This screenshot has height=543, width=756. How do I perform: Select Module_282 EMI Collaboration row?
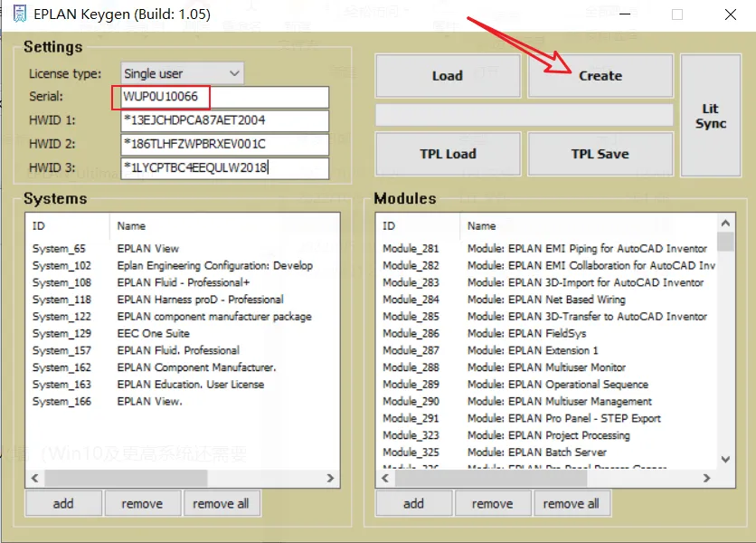pyautogui.click(x=547, y=265)
